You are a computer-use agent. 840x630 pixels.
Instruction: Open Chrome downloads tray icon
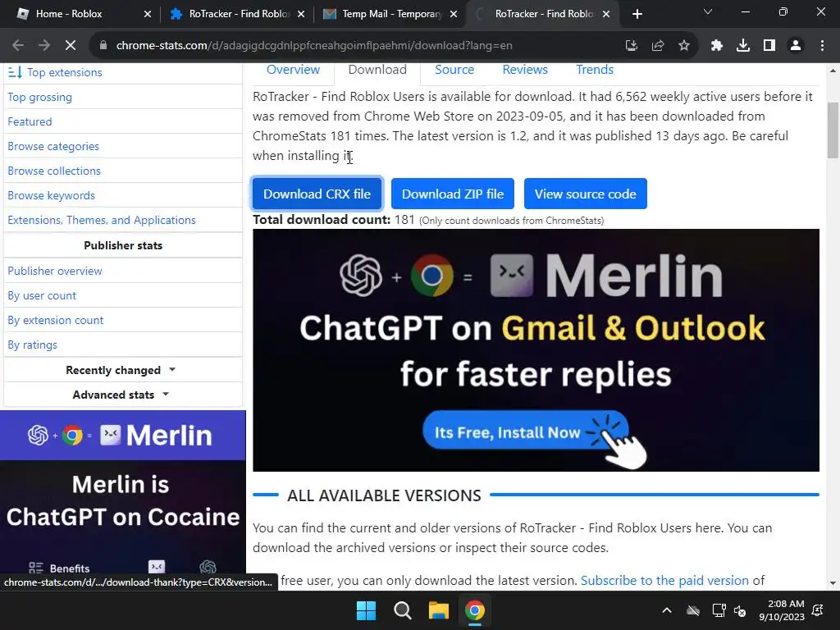(x=743, y=46)
